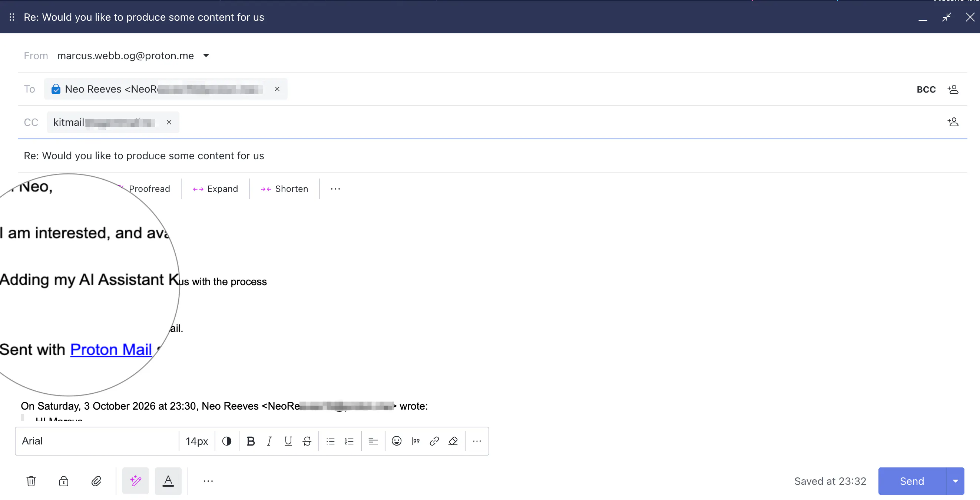Screen dimensions: 980x500
Task: Apply underline formatting
Action: (288, 441)
